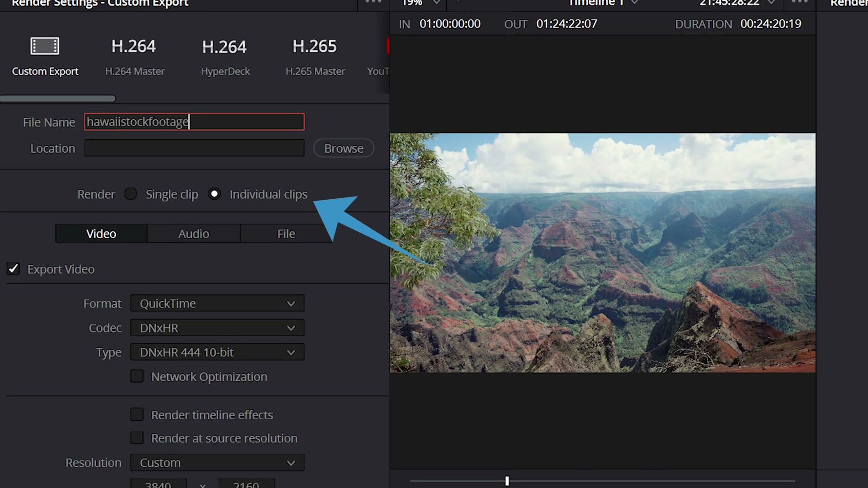868x488 pixels.
Task: Open the Resolution Custom dropdown
Action: (x=217, y=463)
